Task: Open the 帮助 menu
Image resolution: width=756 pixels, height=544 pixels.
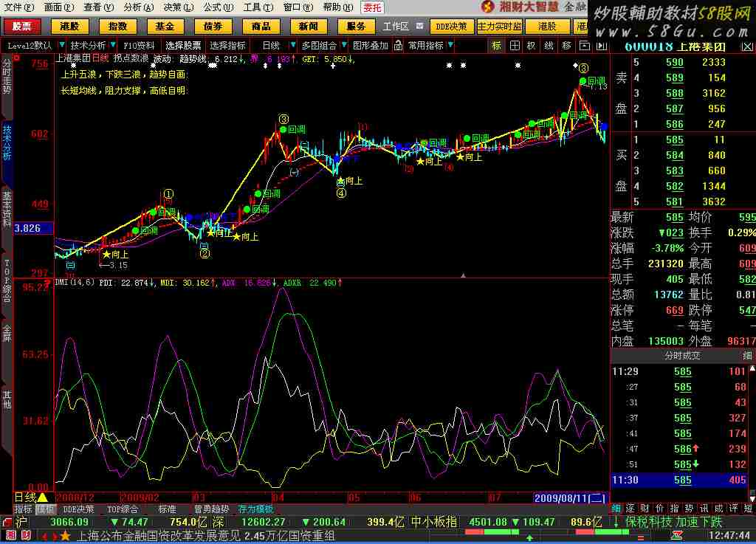Action: click(338, 7)
